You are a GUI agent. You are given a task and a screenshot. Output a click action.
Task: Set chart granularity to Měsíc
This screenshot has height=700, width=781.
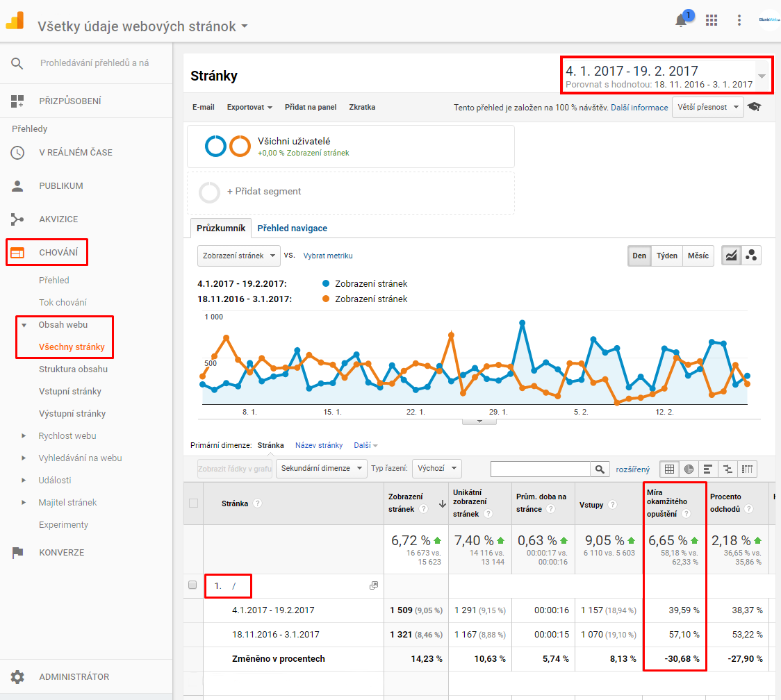[698, 256]
